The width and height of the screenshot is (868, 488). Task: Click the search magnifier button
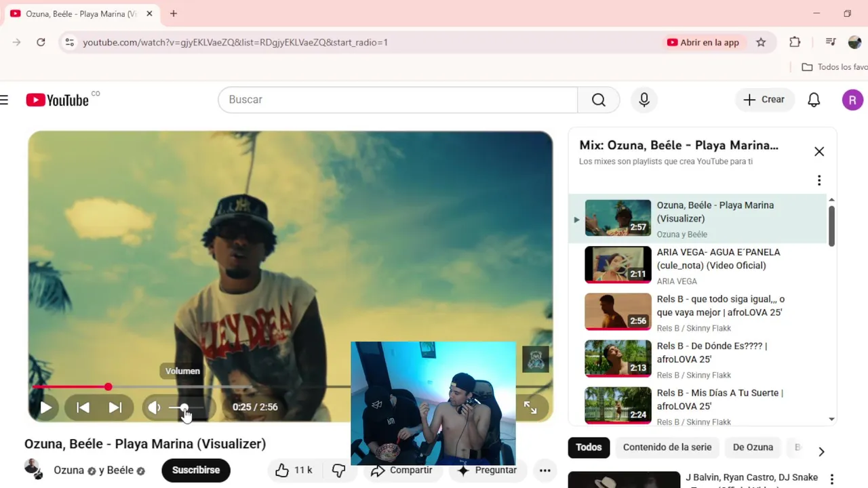coord(599,100)
